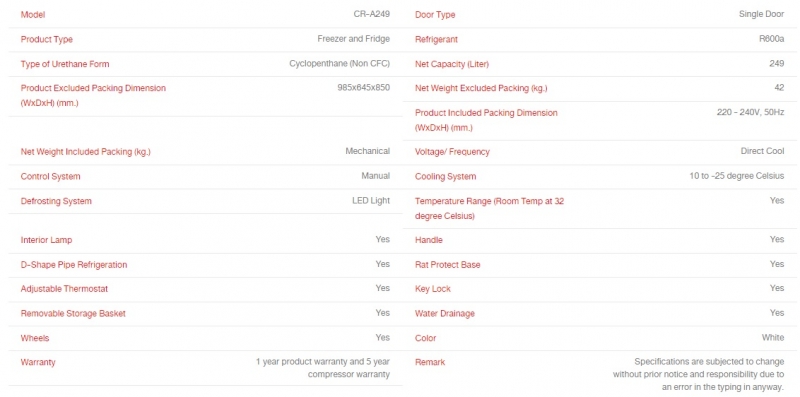Image resolution: width=800 pixels, height=397 pixels.
Task: Select the compressor warranty text
Action: coord(348,374)
